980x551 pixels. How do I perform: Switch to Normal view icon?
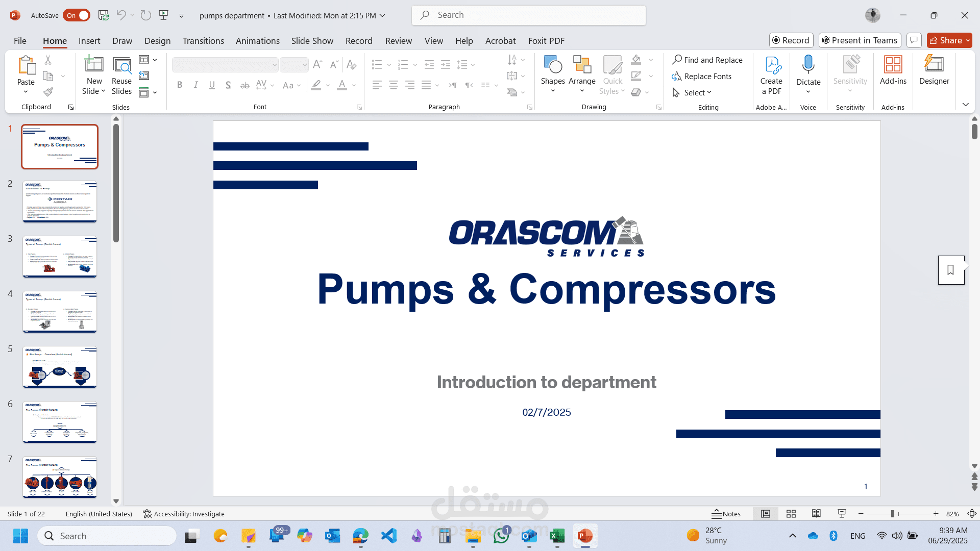[766, 514]
